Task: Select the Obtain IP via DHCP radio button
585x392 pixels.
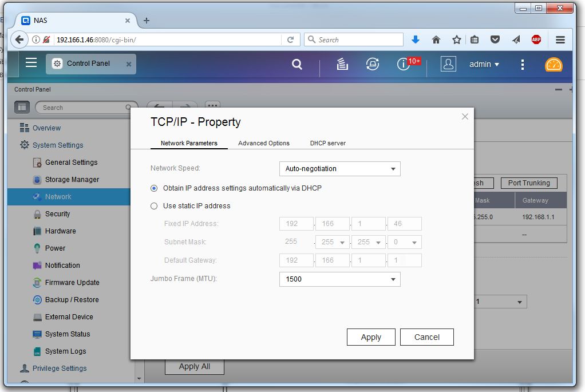Action: 153,188
